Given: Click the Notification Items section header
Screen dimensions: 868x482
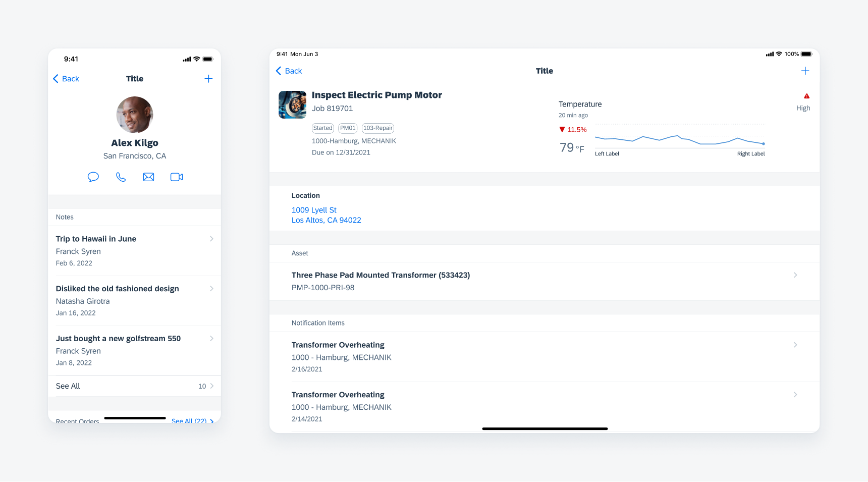Looking at the screenshot, I should coord(318,323).
